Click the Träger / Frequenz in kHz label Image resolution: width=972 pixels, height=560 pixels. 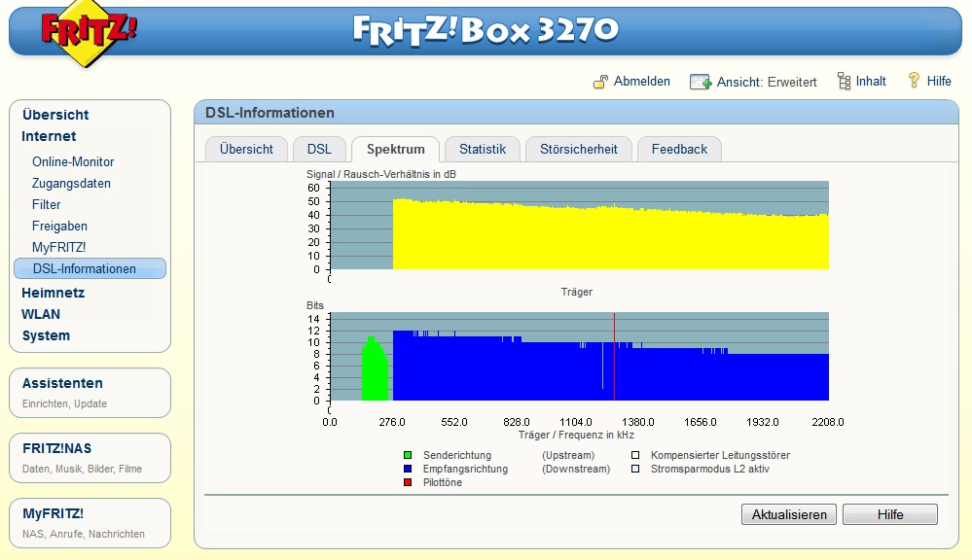[576, 435]
